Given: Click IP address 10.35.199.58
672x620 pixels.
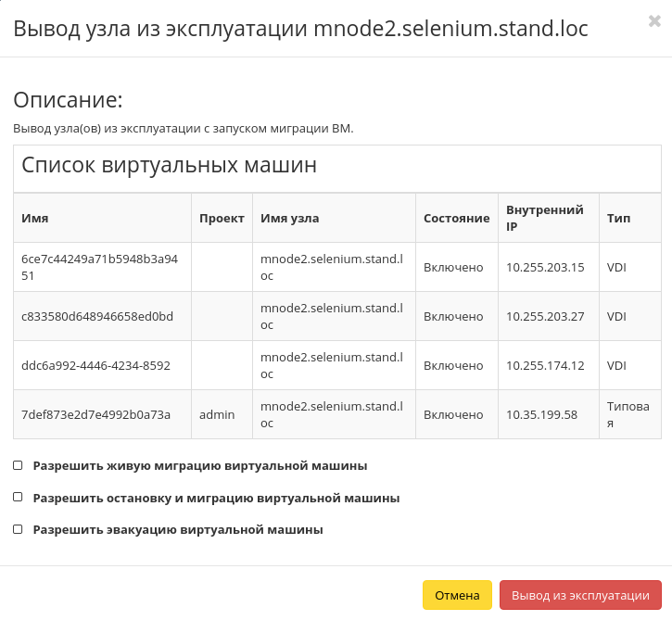Looking at the screenshot, I should (541, 414).
